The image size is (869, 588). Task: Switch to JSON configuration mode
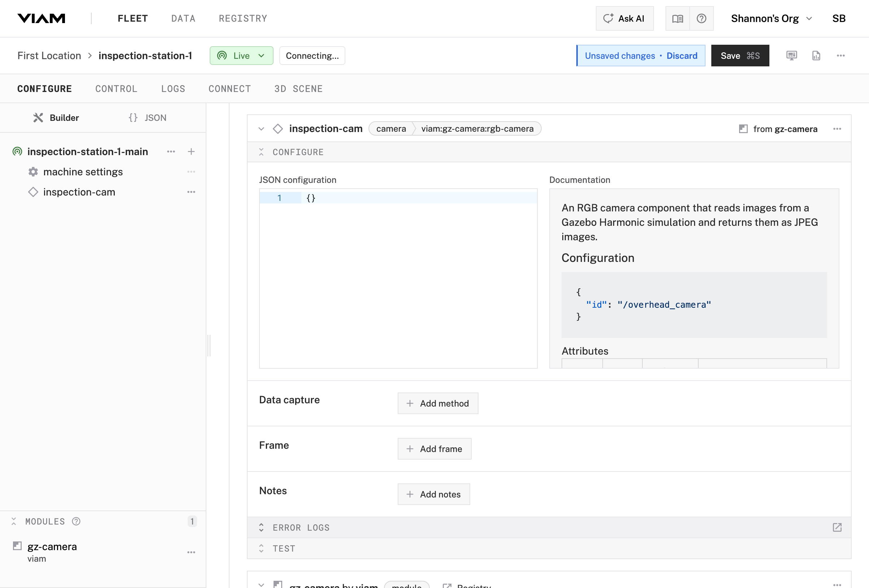(x=148, y=118)
